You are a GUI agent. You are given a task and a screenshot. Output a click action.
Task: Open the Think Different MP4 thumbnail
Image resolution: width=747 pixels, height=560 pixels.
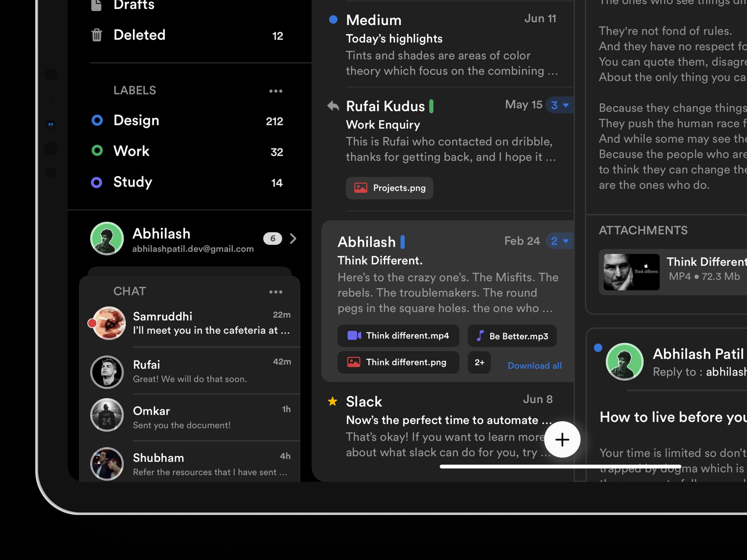(631, 272)
